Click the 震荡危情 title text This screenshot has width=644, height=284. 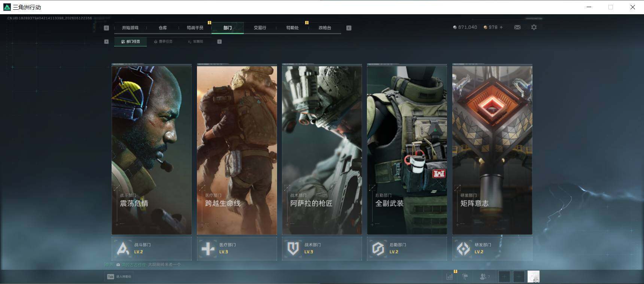click(134, 203)
